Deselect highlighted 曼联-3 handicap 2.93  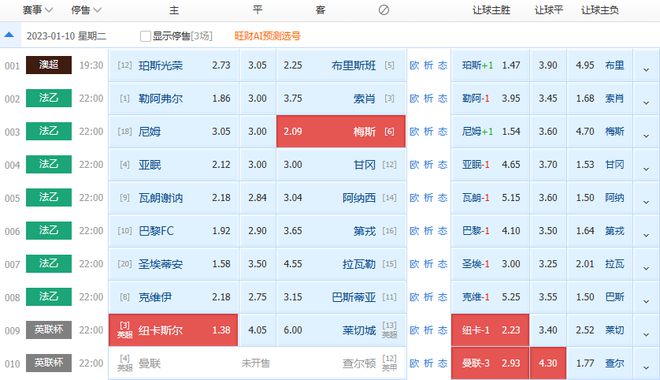click(490, 363)
